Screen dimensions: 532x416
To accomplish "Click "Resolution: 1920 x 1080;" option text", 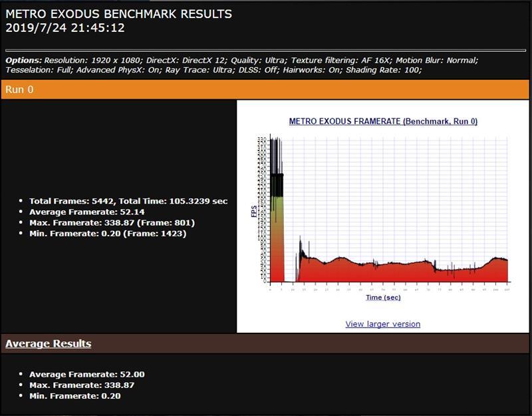I will [x=94, y=61].
